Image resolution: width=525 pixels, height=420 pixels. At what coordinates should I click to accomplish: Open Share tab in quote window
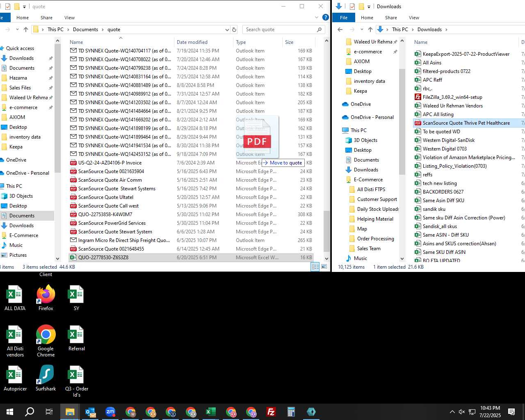coord(46,18)
